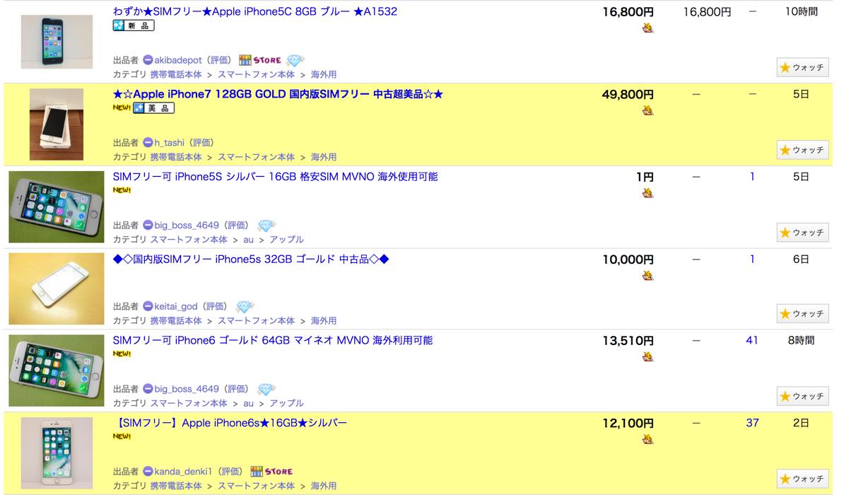Open the iPhone5C 8GB Blue A1532 listing title
The width and height of the screenshot is (868, 495).
[255, 11]
